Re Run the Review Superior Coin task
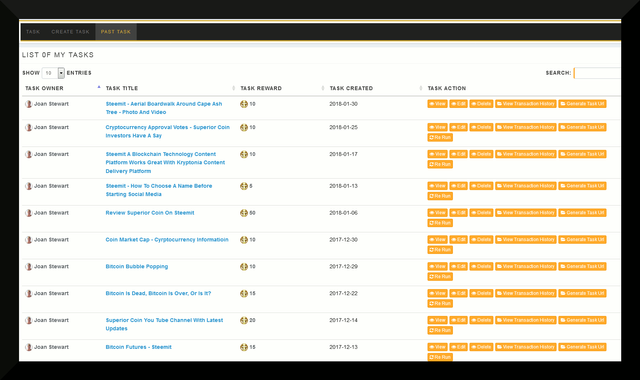Viewport: 640px width, 380px height. (x=440, y=223)
